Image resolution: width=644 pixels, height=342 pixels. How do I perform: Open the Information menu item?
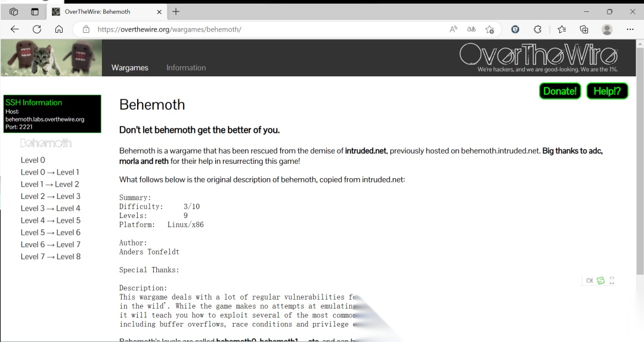coord(186,68)
